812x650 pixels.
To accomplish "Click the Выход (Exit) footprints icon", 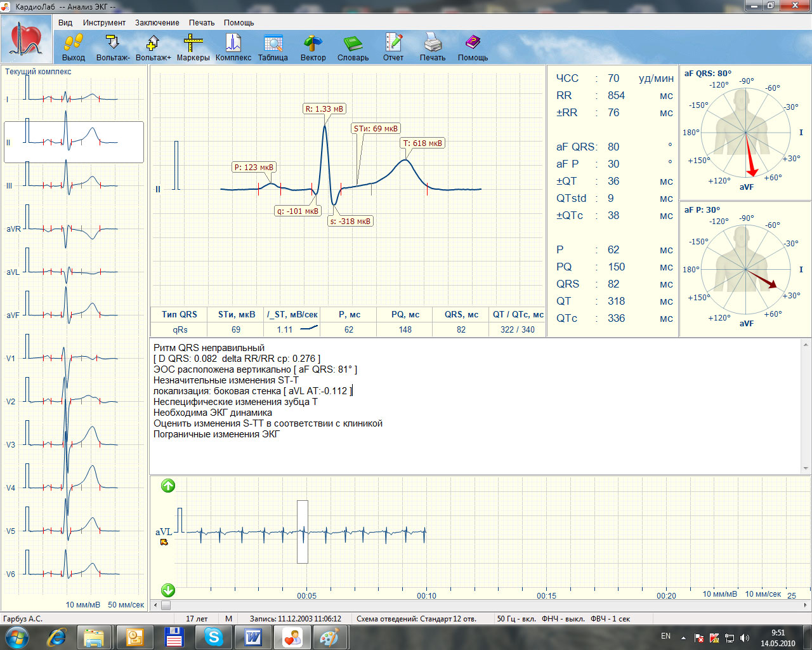I will (x=74, y=44).
